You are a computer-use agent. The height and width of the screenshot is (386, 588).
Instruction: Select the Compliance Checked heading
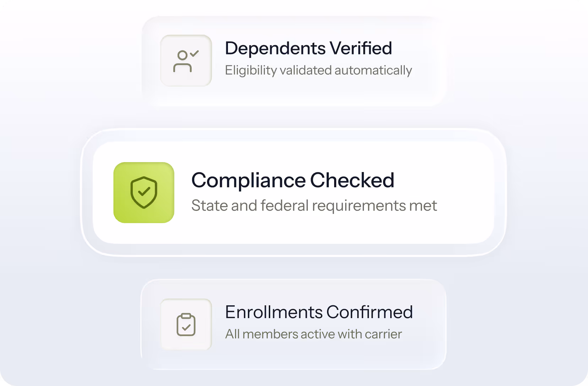tap(293, 180)
